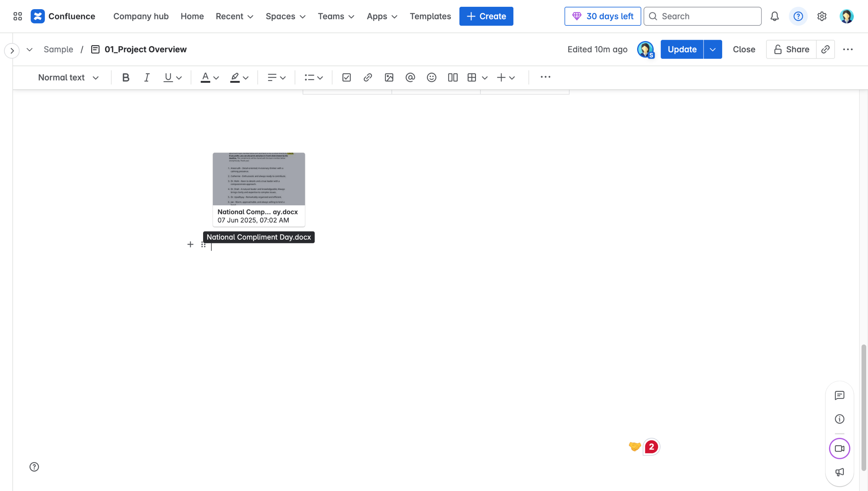Screen dimensions: 868x491
Task: Open the text color picker
Action: (210, 77)
